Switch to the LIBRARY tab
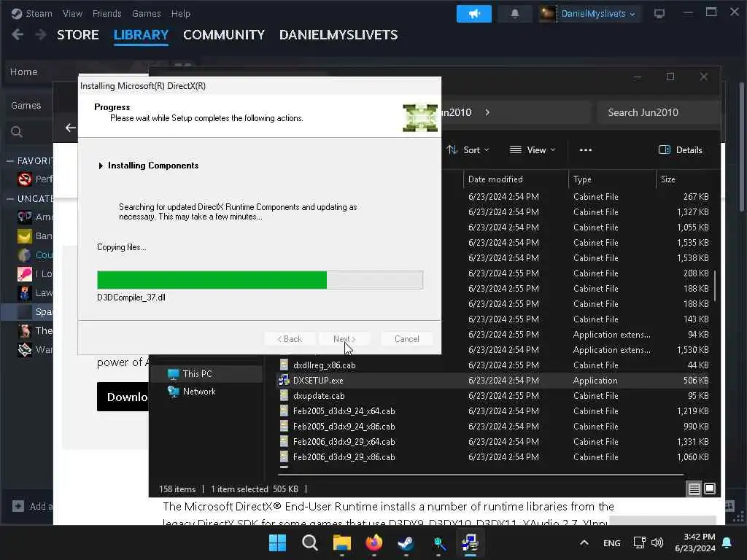The width and height of the screenshot is (747, 560). [141, 35]
